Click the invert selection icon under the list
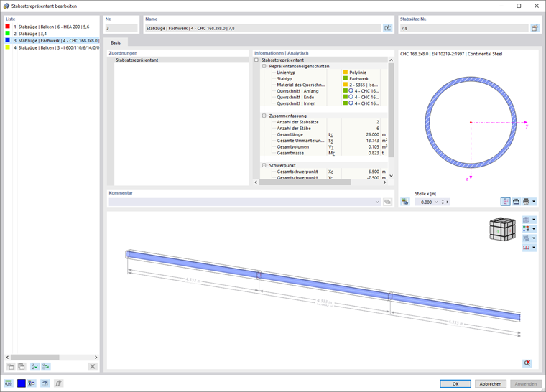 [46, 366]
